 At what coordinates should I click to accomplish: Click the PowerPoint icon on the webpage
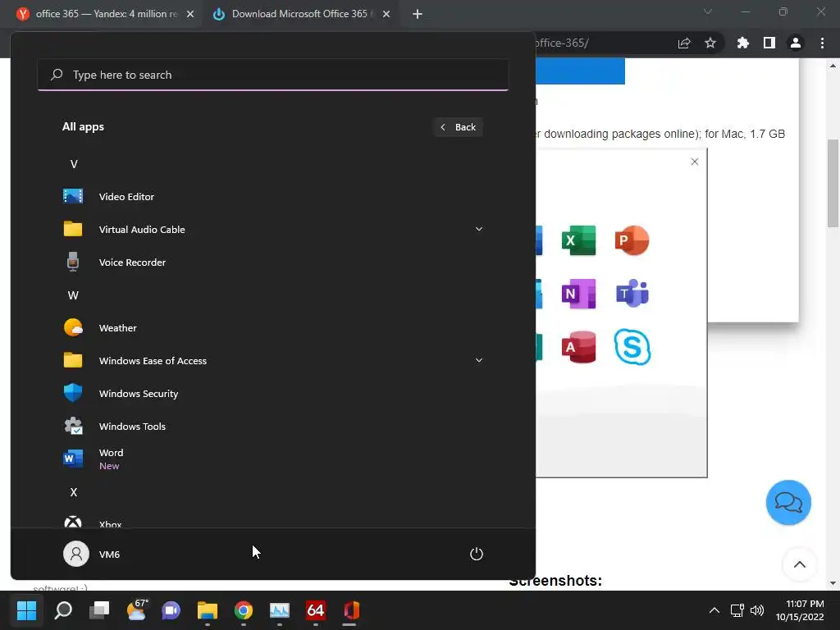[632, 240]
